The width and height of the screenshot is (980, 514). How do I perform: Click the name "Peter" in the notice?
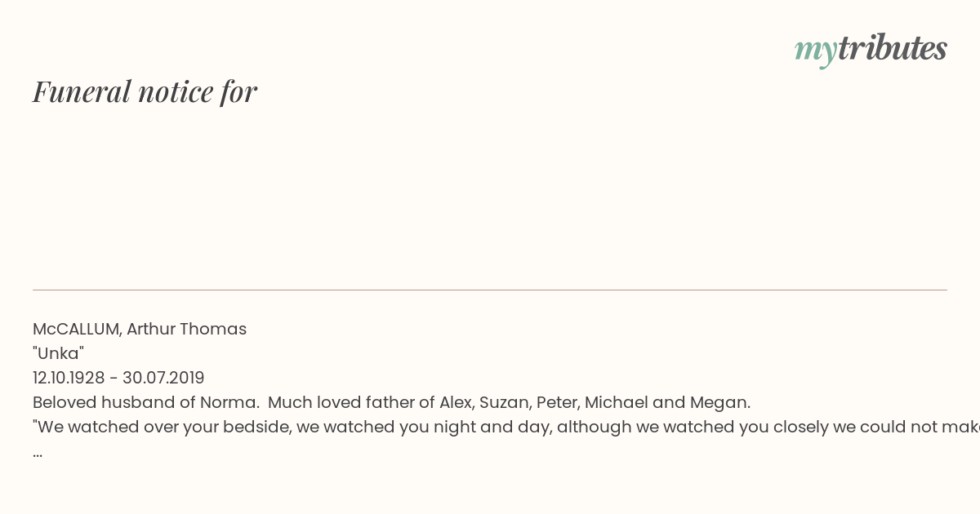[557, 402]
